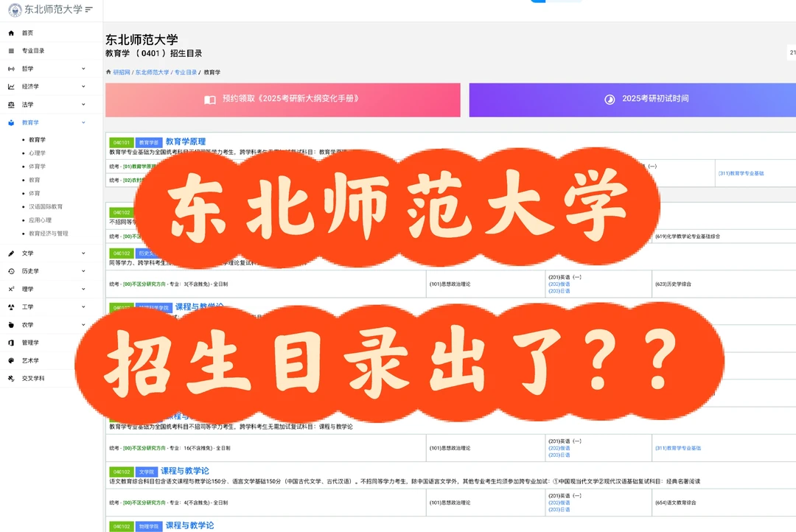Click the 经济学 chart icon
796x532 pixels.
tap(10, 86)
